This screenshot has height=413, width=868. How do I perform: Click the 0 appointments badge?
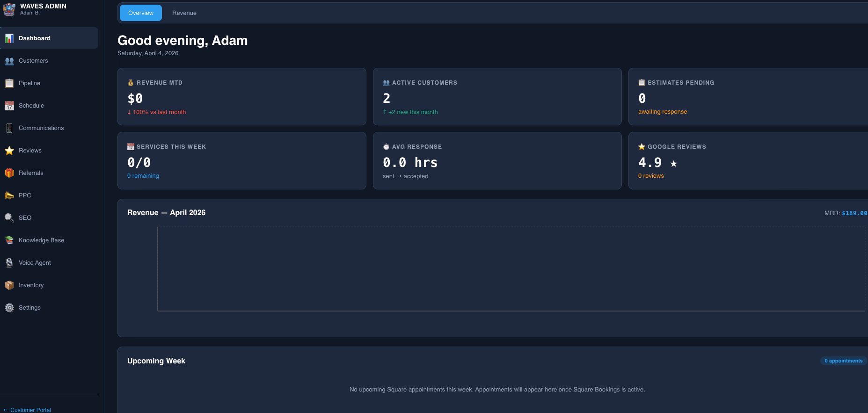pos(843,361)
